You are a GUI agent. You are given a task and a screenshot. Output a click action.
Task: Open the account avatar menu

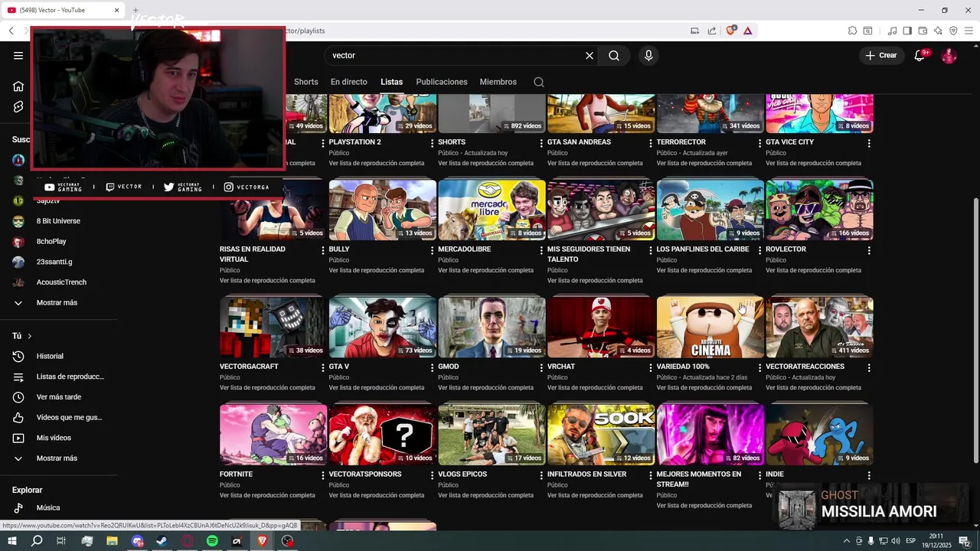949,55
